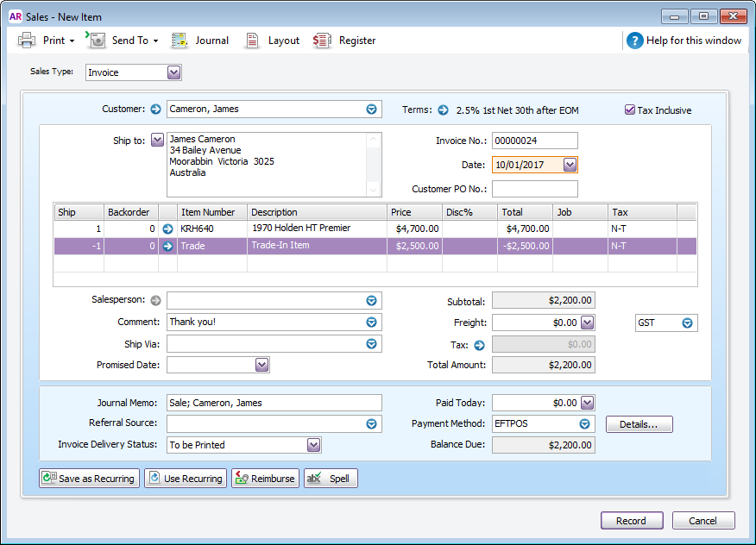Toggle the Tax Inclusive checkbox

[x=630, y=110]
